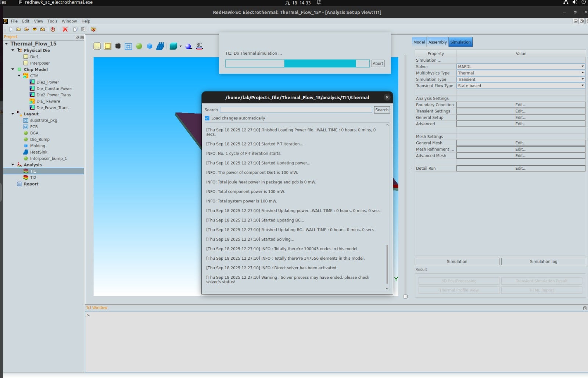
Task: Float the Project panel with its detach icon
Action: pyautogui.click(x=78, y=37)
